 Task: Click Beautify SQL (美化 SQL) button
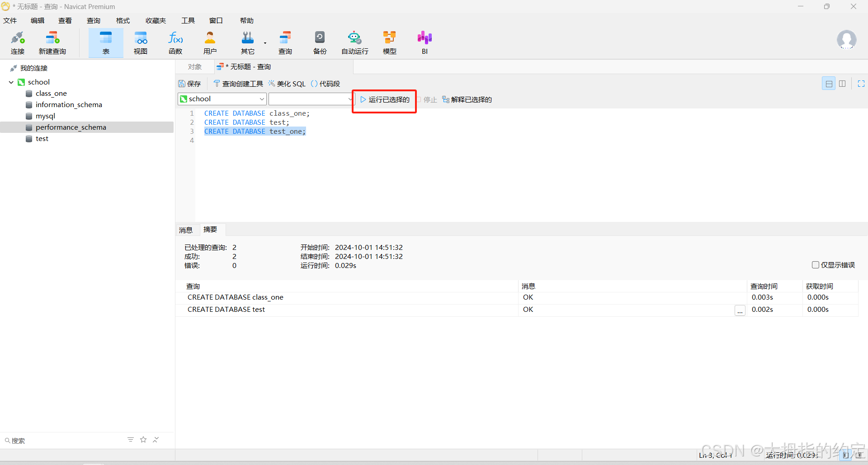click(x=287, y=84)
